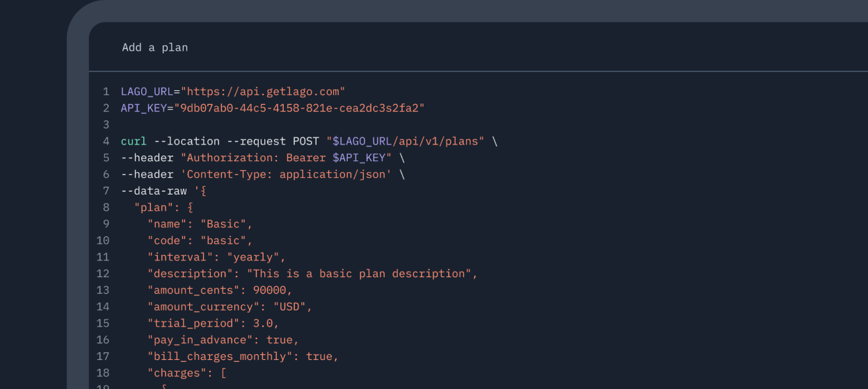This screenshot has width=868, height=389.
Task: Click the "plan" key on line 8
Action: click(154, 207)
